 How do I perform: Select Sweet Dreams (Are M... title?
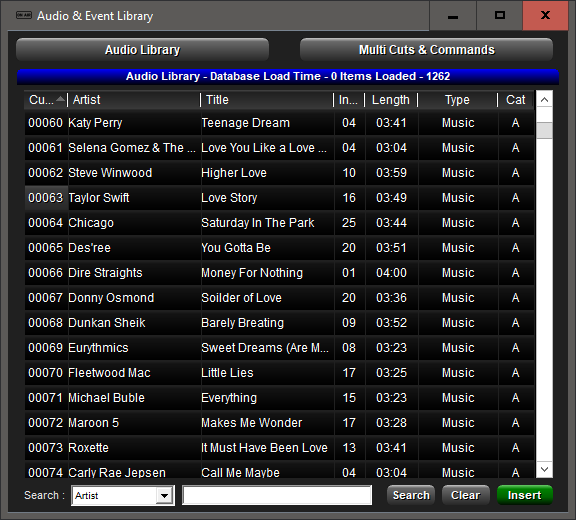tap(267, 347)
